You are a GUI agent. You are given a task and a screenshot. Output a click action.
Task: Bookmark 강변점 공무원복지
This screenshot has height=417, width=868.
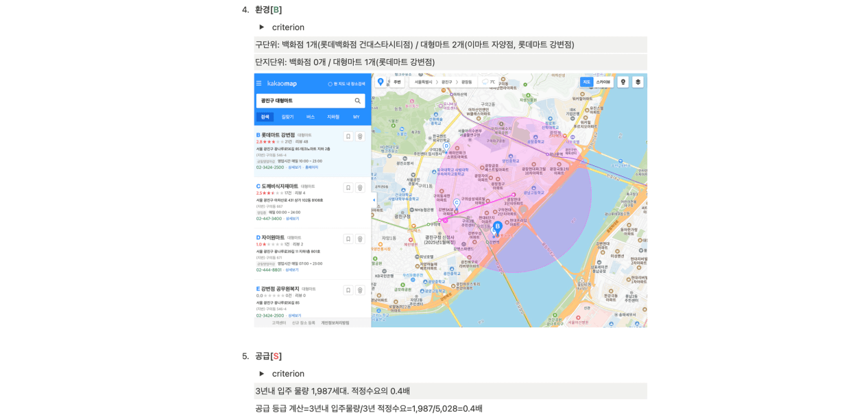pyautogui.click(x=348, y=290)
